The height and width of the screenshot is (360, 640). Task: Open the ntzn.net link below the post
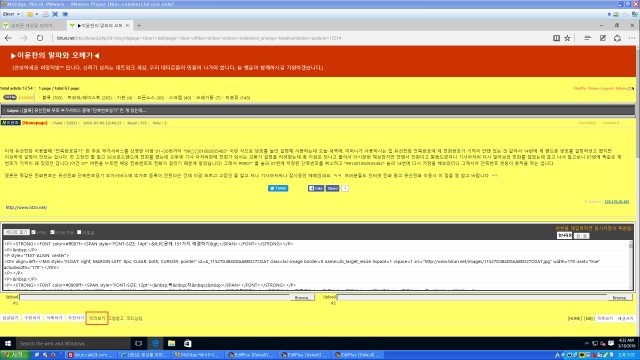27,207
